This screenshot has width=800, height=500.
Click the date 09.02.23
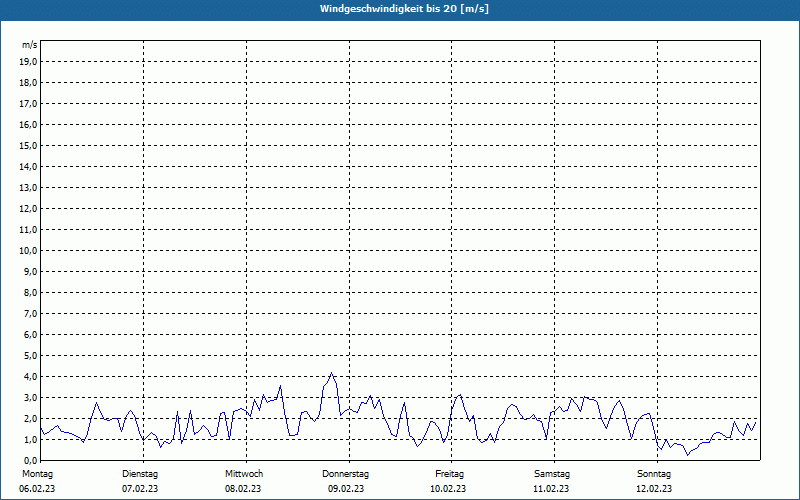[x=346, y=489]
